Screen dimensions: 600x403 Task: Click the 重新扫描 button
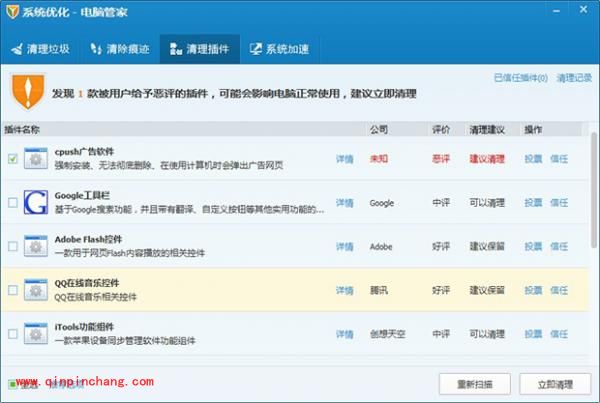click(x=474, y=383)
